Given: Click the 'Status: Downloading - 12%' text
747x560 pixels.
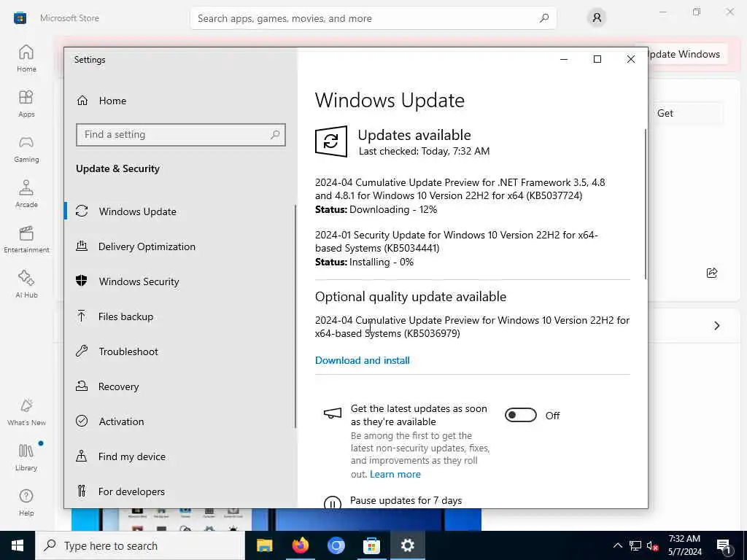Looking at the screenshot, I should point(376,209).
